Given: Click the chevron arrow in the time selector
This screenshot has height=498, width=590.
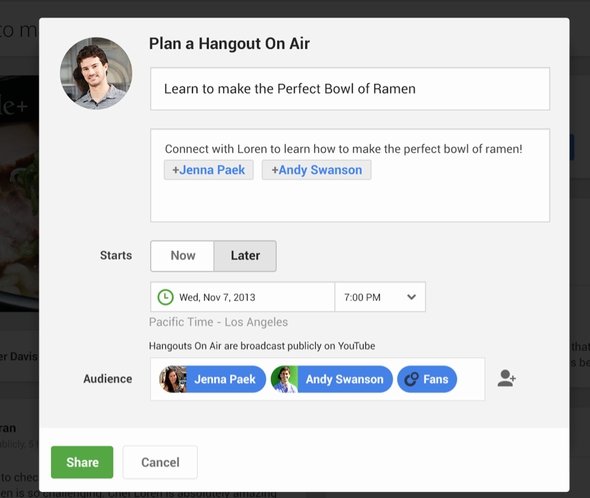Looking at the screenshot, I should click(412, 297).
